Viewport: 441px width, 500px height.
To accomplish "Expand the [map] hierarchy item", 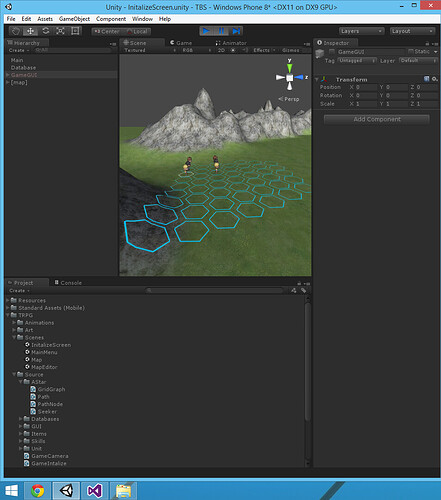I will (8, 82).
